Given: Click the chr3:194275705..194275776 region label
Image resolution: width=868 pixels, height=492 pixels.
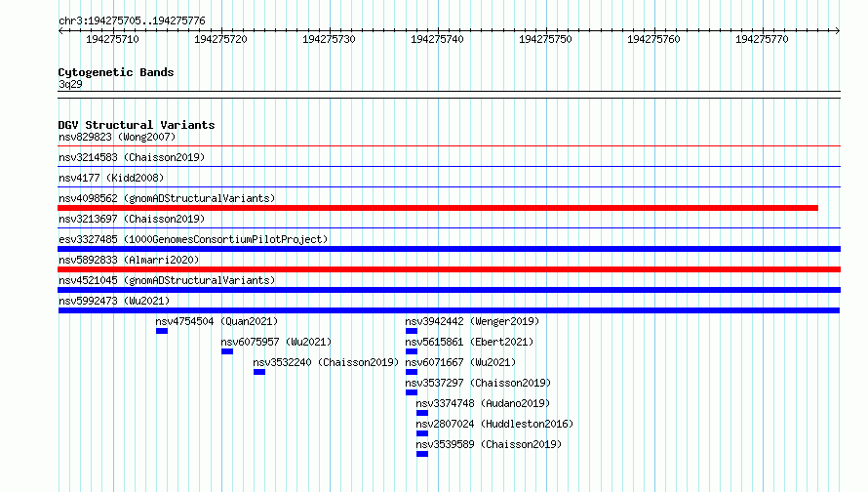Looking at the screenshot, I should (x=132, y=20).
